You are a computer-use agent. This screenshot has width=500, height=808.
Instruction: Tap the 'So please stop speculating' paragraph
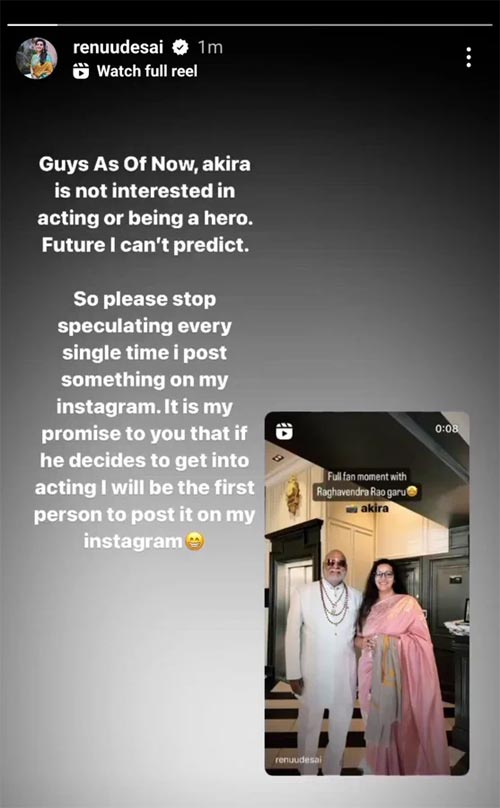click(x=145, y=420)
